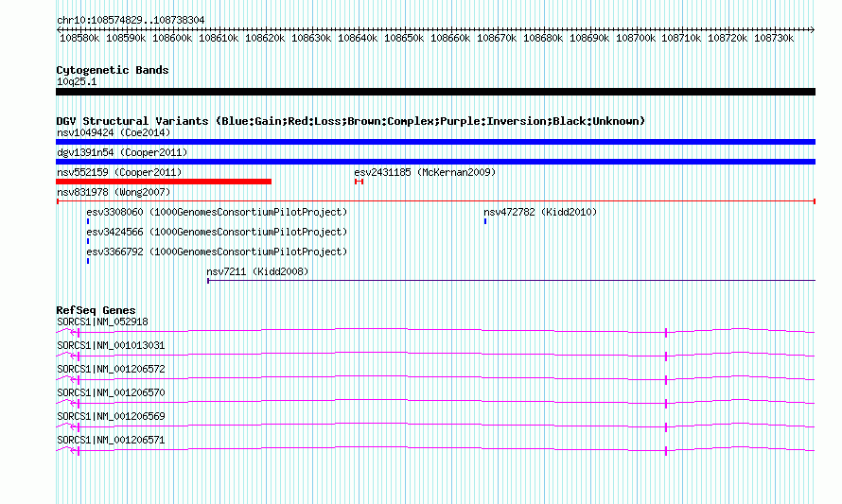Image resolution: width=842 pixels, height=504 pixels.
Task: Click the blue dgv1391n54 gain bar
Action: click(x=435, y=162)
